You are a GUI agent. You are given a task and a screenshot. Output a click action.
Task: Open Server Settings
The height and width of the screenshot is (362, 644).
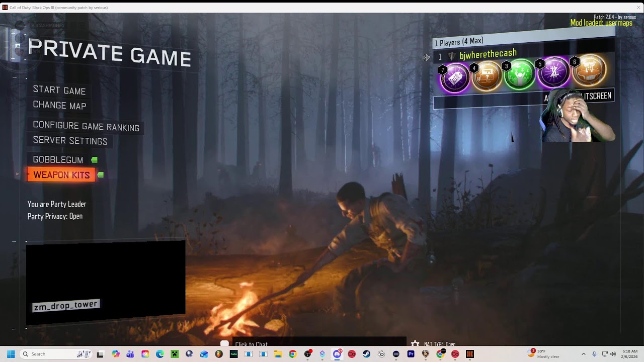pyautogui.click(x=70, y=141)
